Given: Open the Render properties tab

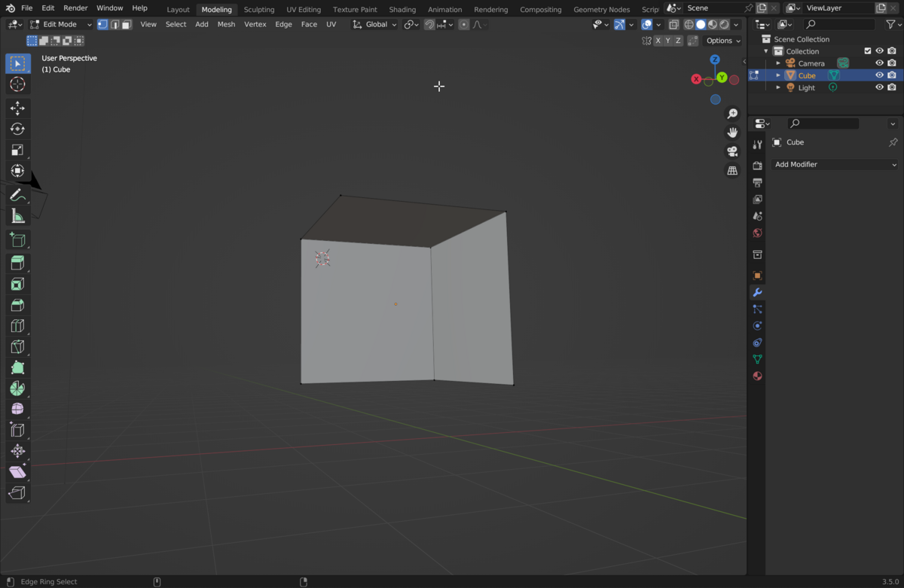Looking at the screenshot, I should (x=758, y=166).
